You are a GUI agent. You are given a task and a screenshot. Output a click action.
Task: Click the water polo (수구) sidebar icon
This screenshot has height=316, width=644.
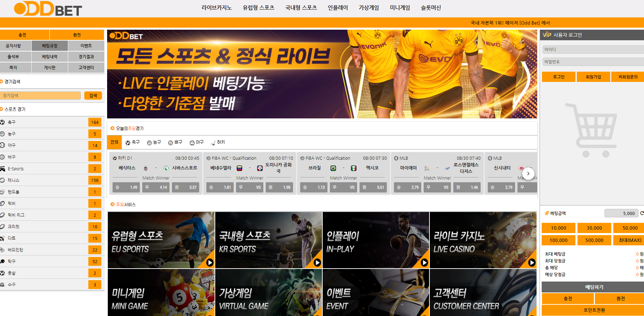[2, 285]
